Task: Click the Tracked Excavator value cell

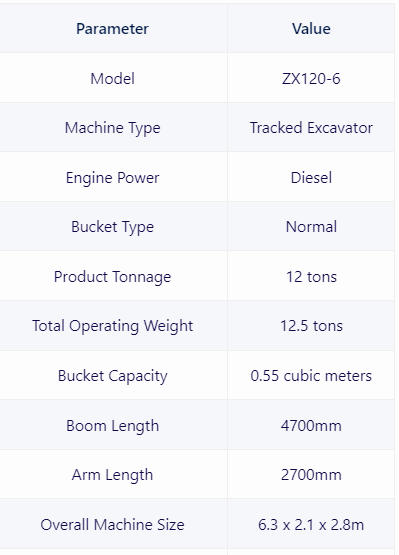Action: [x=311, y=128]
